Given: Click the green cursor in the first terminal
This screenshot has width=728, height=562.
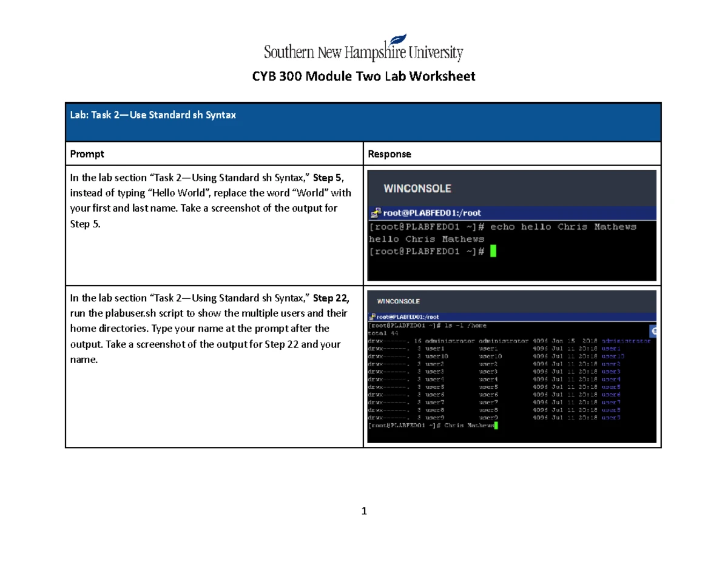Looking at the screenshot, I should click(493, 251).
